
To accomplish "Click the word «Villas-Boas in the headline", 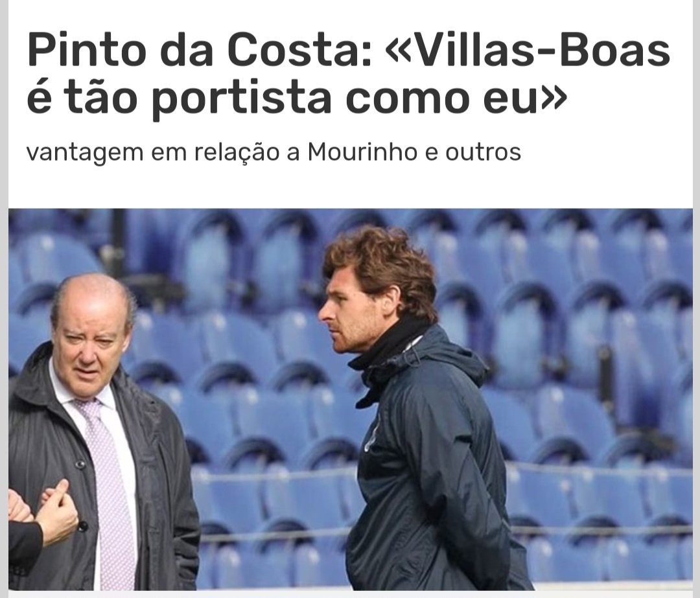I will [527, 49].
